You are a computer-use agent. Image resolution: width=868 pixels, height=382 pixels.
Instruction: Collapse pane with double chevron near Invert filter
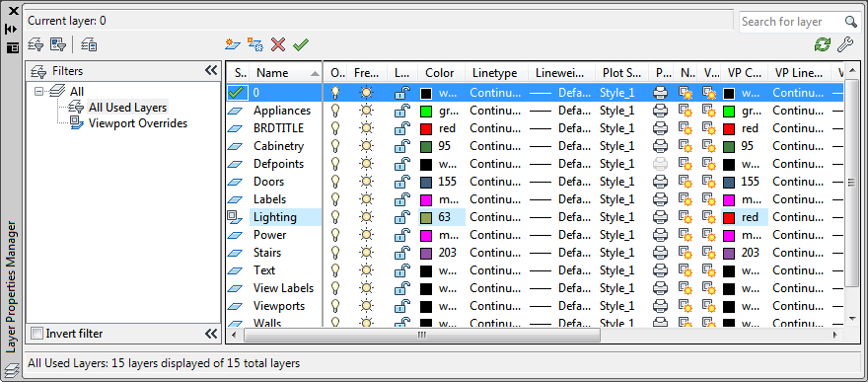tap(211, 334)
